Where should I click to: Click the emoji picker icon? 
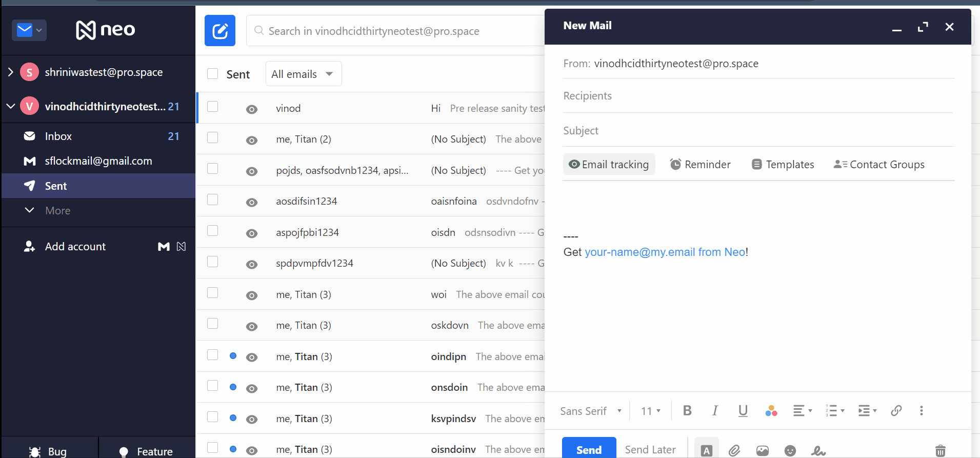click(x=790, y=451)
